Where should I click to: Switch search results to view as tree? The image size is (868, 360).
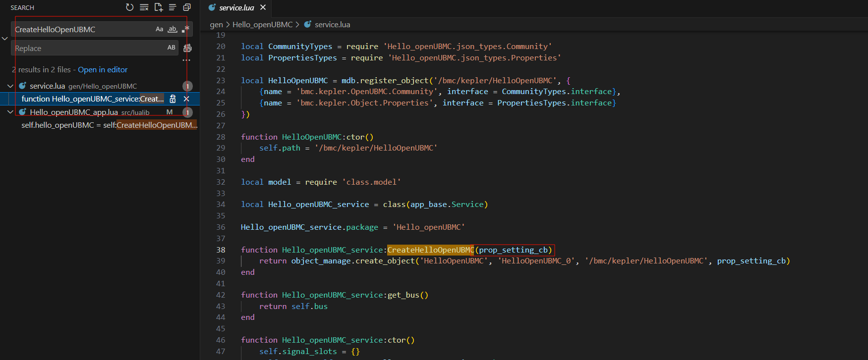tap(173, 7)
